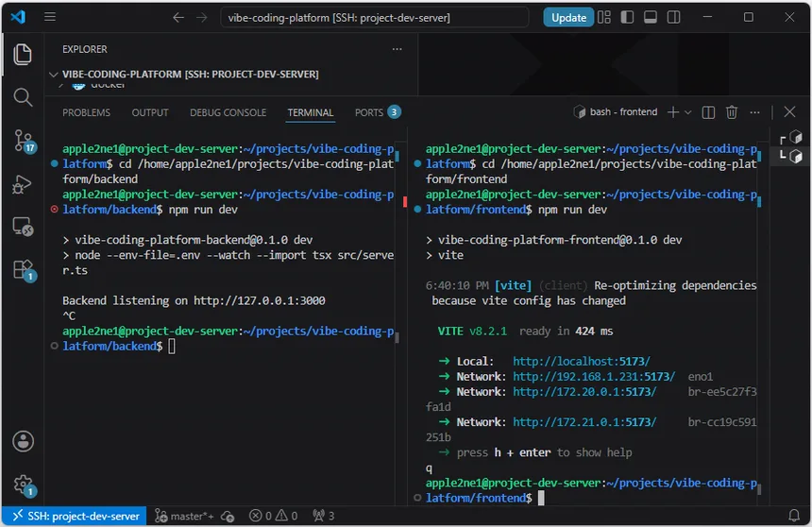
Task: Open http://172.21.0.1:5173/ network link
Action: click(584, 422)
